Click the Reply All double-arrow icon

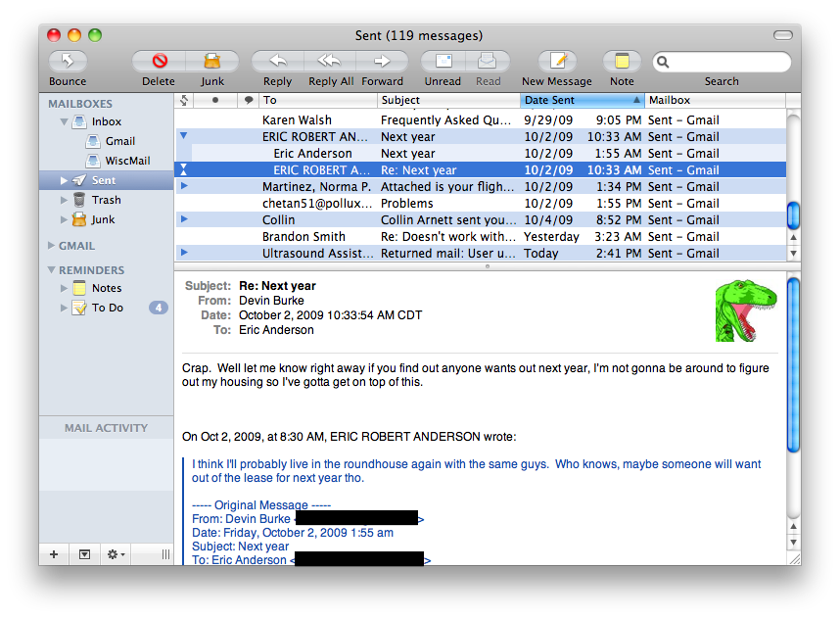pos(330,61)
